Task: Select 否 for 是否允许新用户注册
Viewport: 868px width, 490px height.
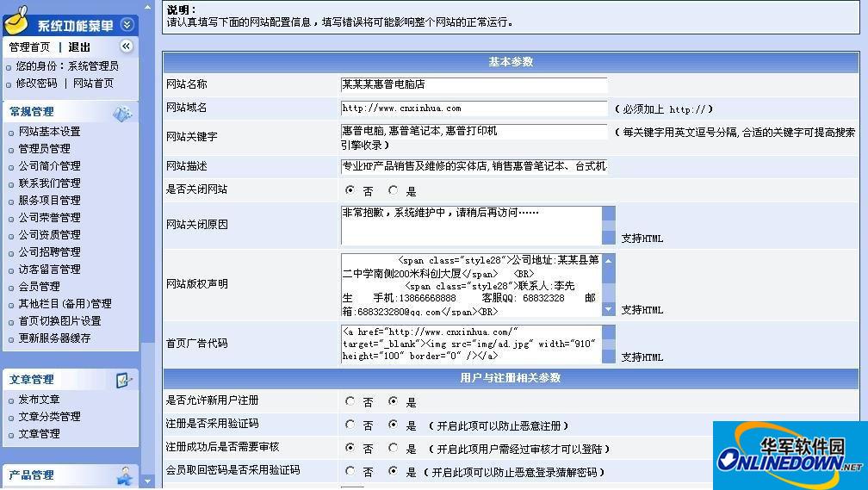Action: click(350, 400)
